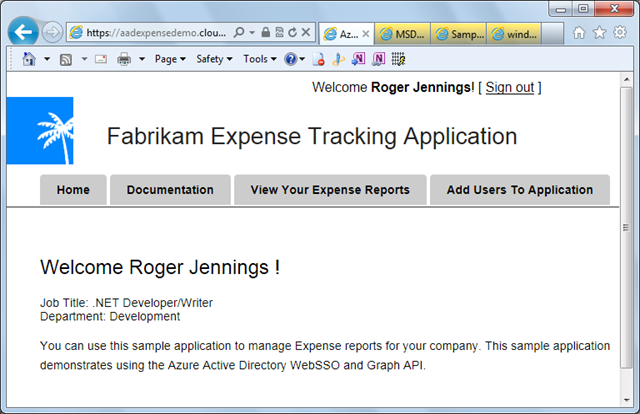This screenshot has height=414, width=640.
Task: Refresh the page with the reload icon
Action: coord(292,32)
